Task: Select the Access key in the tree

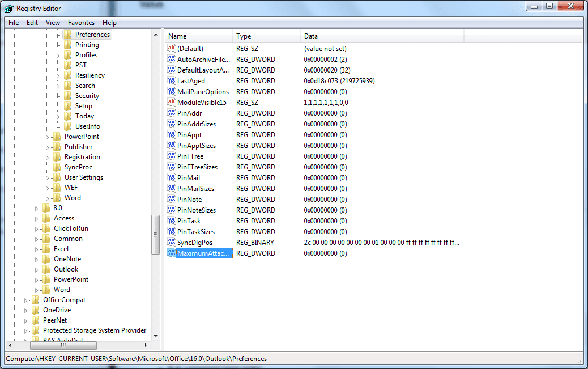Action: pyautogui.click(x=64, y=218)
